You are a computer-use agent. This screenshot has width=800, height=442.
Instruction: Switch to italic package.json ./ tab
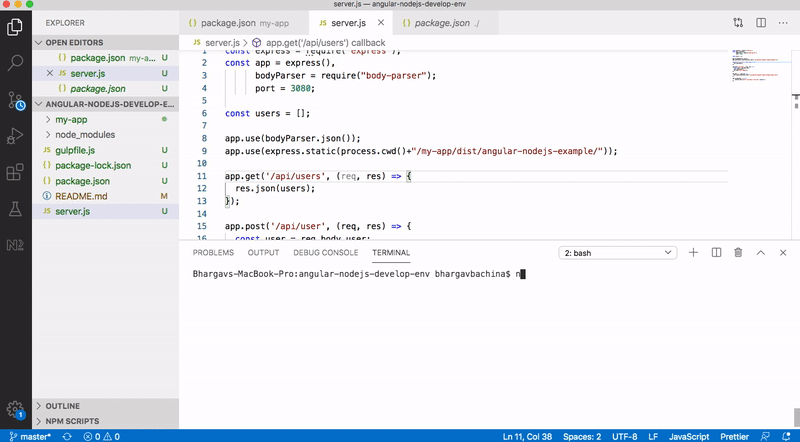(445, 23)
